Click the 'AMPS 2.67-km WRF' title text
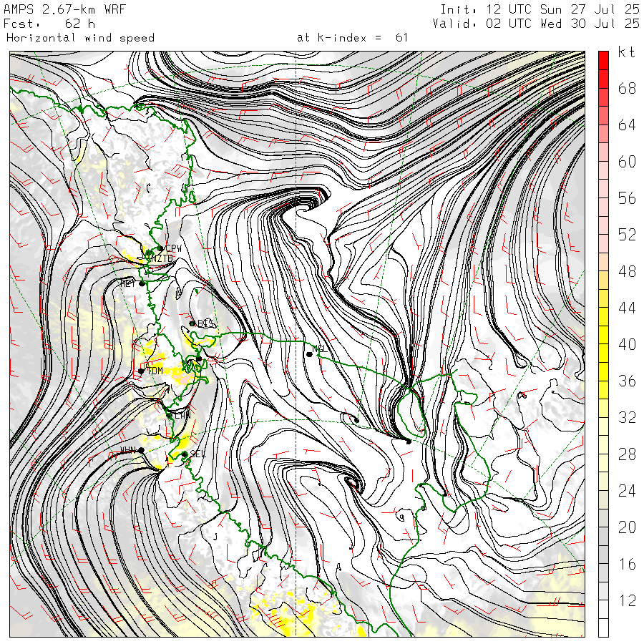The width and height of the screenshot is (644, 644). pos(64,9)
